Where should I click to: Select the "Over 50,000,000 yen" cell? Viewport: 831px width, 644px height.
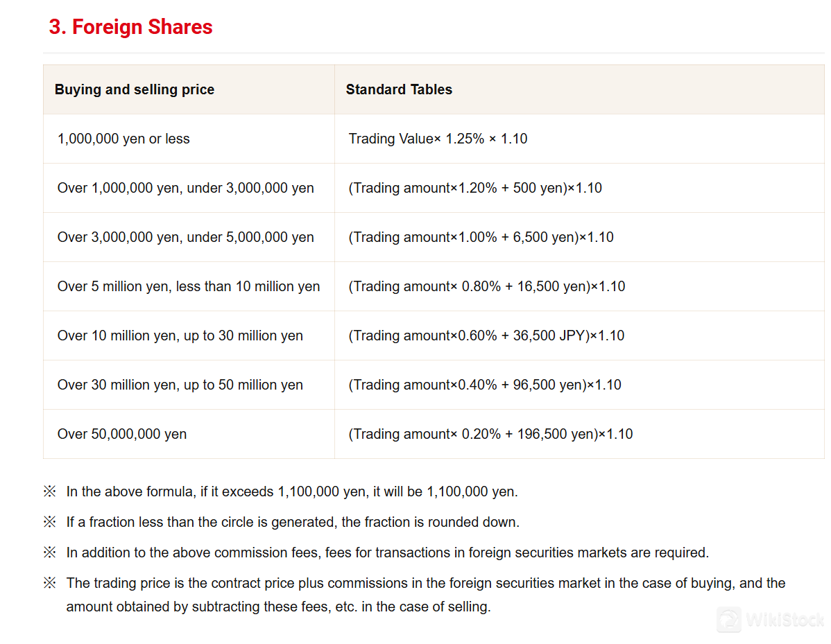(122, 434)
